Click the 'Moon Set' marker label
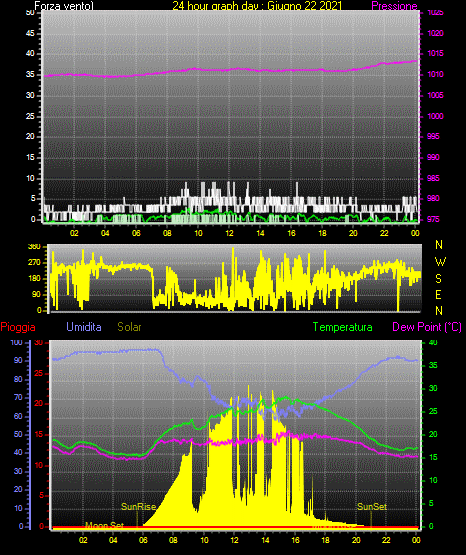Viewport: 466px width, 555px height. click(104, 525)
